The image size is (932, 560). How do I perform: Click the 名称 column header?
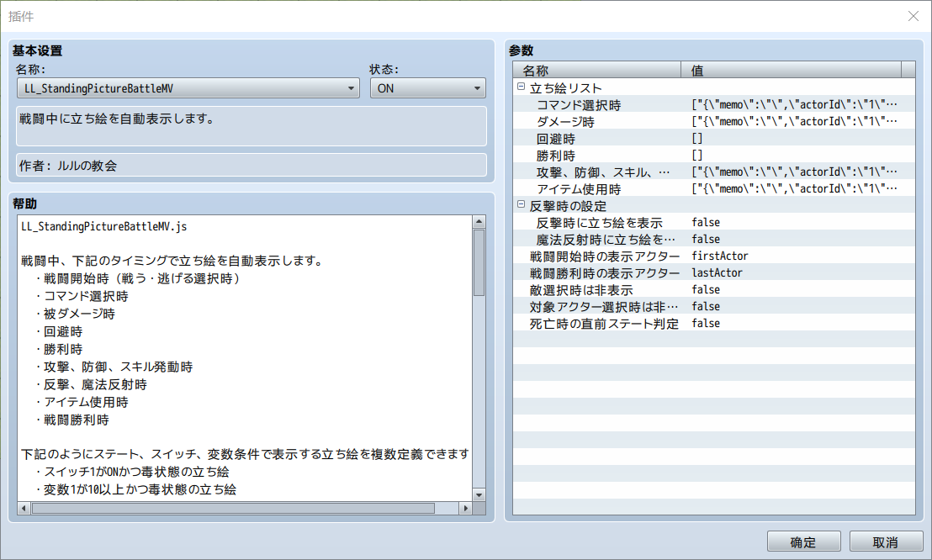coord(596,70)
